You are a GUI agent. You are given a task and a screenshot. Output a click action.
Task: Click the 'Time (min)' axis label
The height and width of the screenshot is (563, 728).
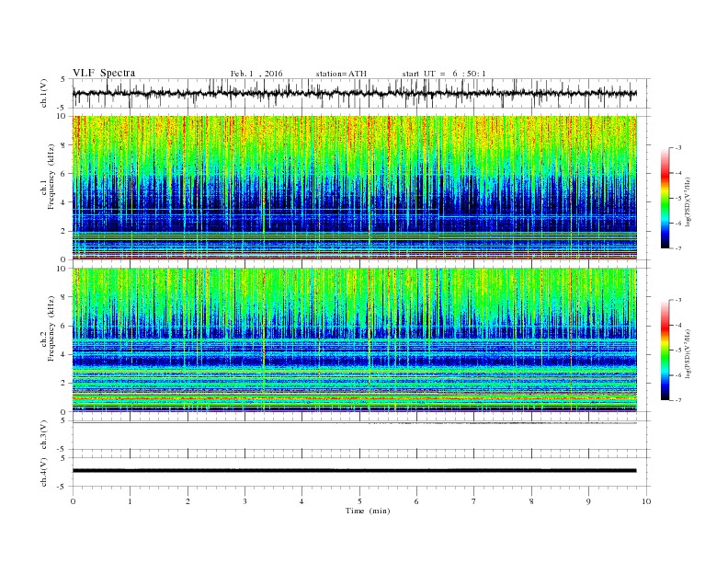click(368, 511)
